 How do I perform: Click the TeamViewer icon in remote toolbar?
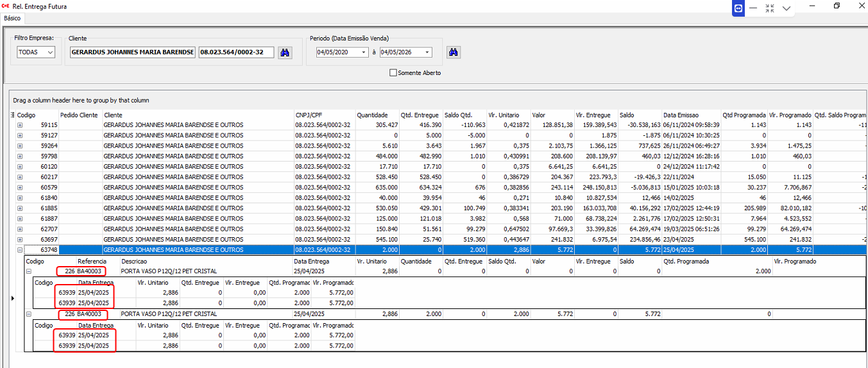[x=738, y=8]
